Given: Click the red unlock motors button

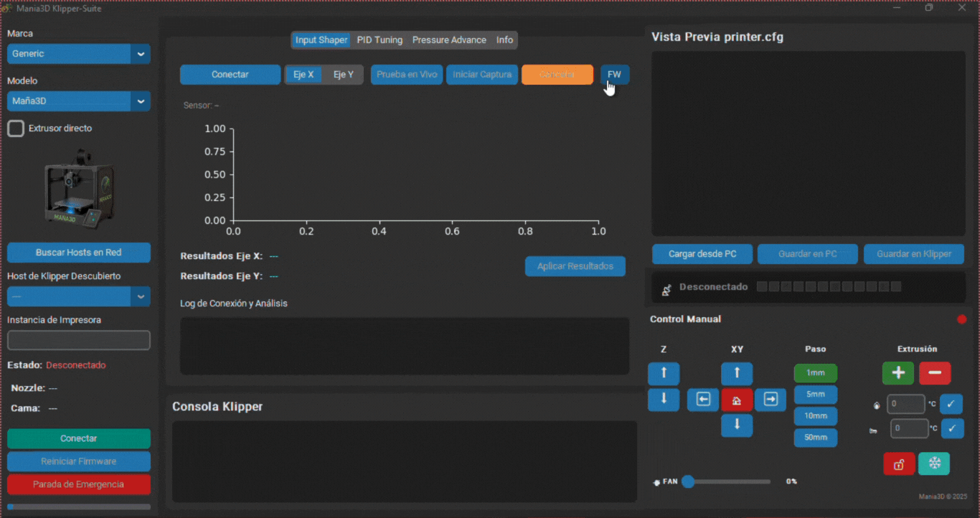Looking at the screenshot, I should tap(898, 463).
